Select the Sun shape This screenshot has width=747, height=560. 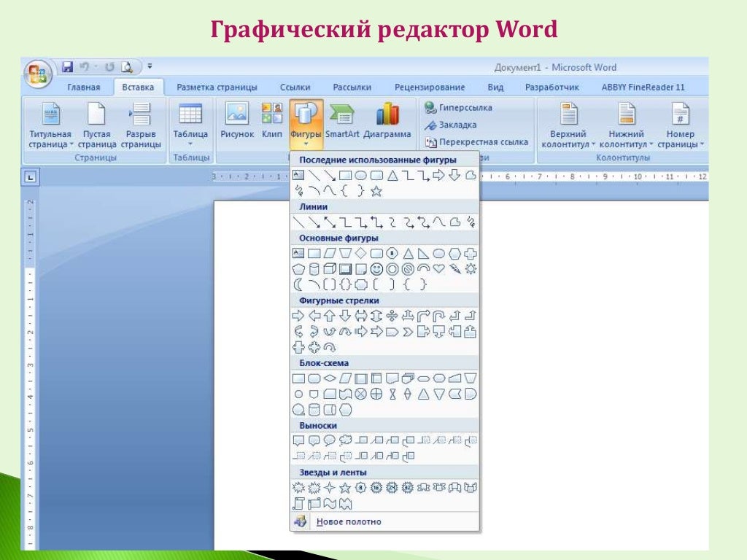[x=471, y=269]
